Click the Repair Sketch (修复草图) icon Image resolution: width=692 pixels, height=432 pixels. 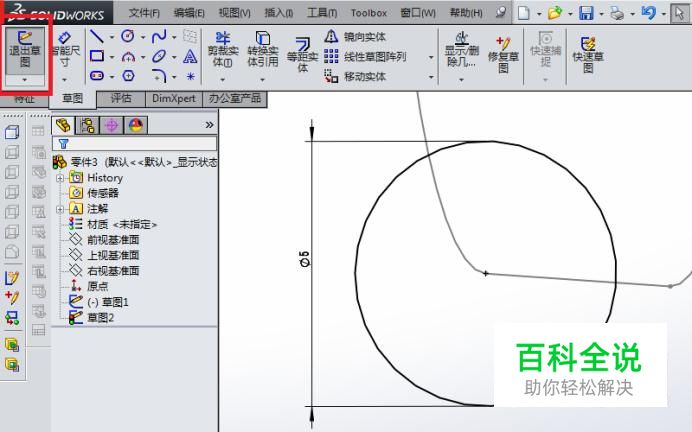(503, 52)
